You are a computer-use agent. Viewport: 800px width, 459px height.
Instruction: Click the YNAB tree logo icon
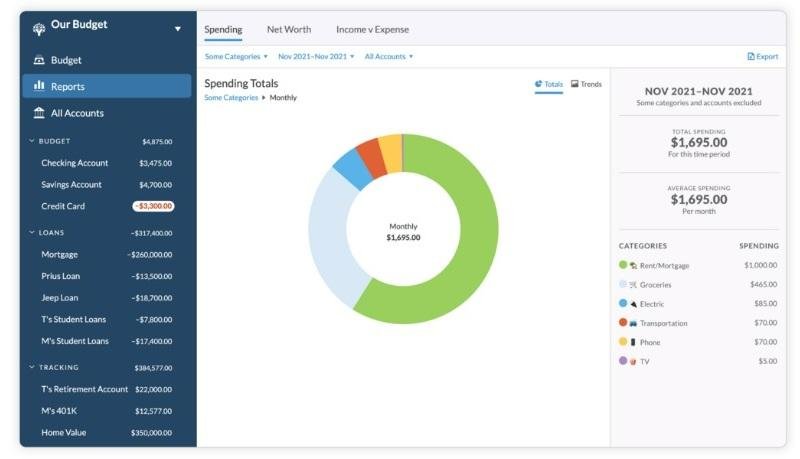(39, 30)
